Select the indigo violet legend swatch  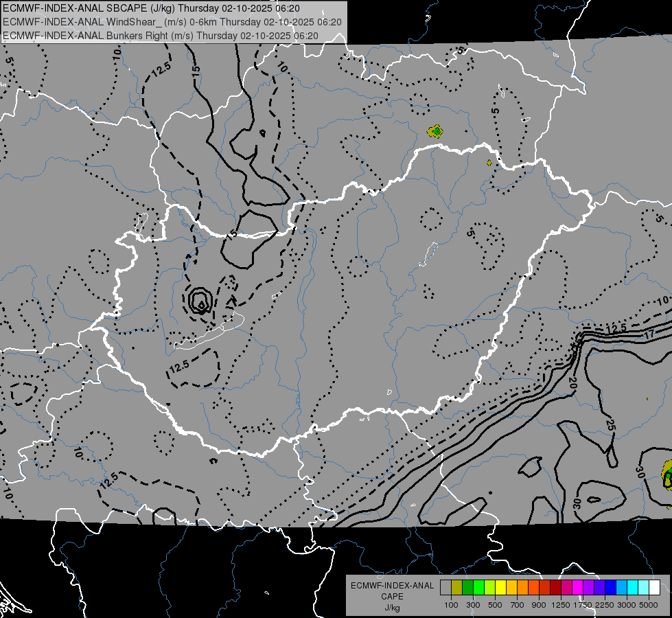(x=599, y=587)
